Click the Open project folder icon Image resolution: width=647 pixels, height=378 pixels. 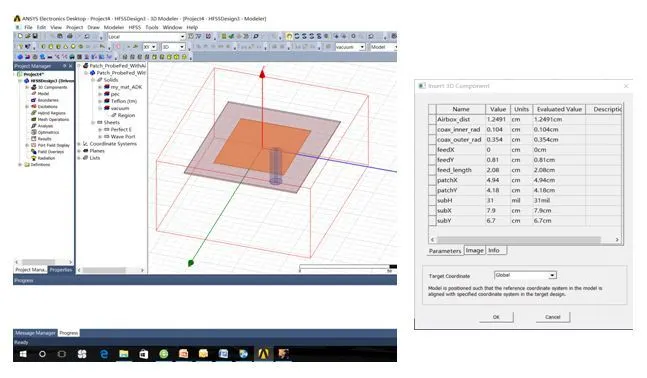pos(27,36)
